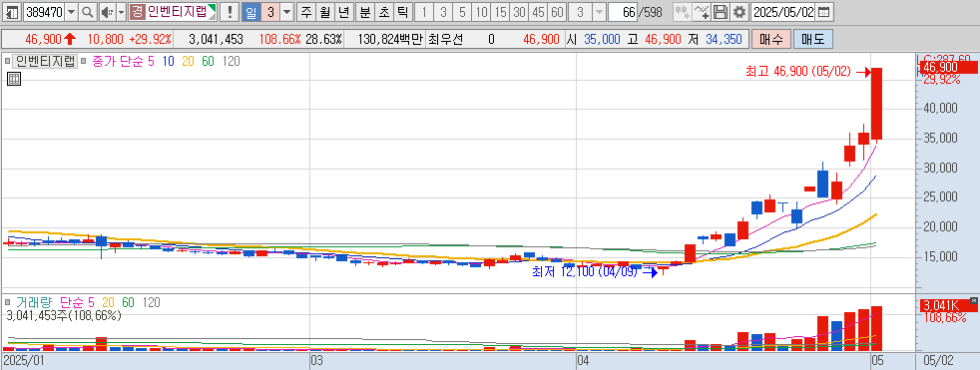Image resolution: width=980 pixels, height=370 pixels.
Task: Click the 매수 buy button
Action: coord(771,39)
